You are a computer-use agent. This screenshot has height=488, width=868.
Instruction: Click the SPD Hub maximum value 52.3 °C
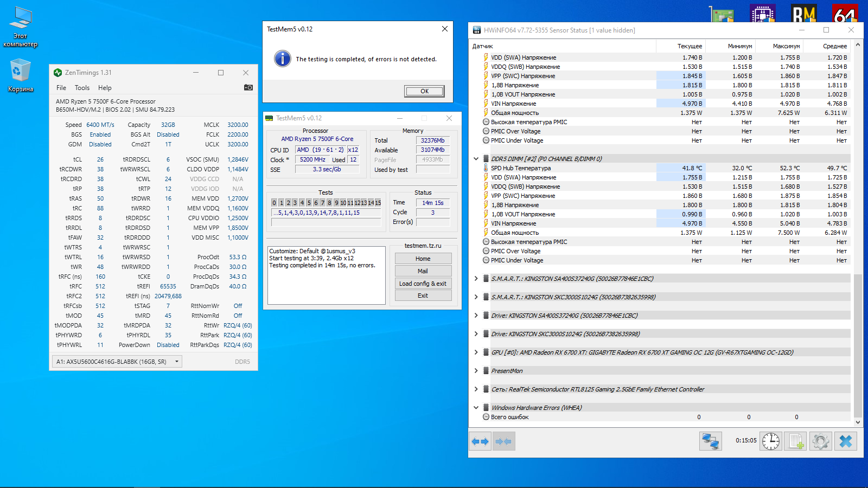[x=790, y=168]
